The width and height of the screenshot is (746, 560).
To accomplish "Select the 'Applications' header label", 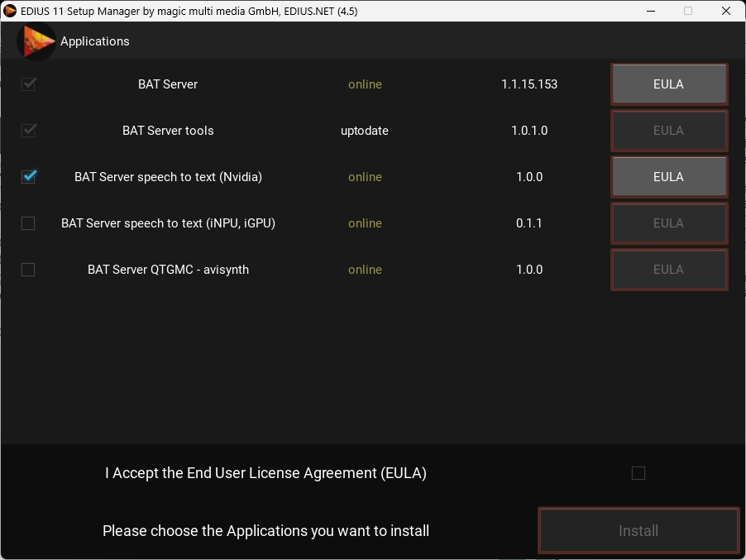I will 94,41.
